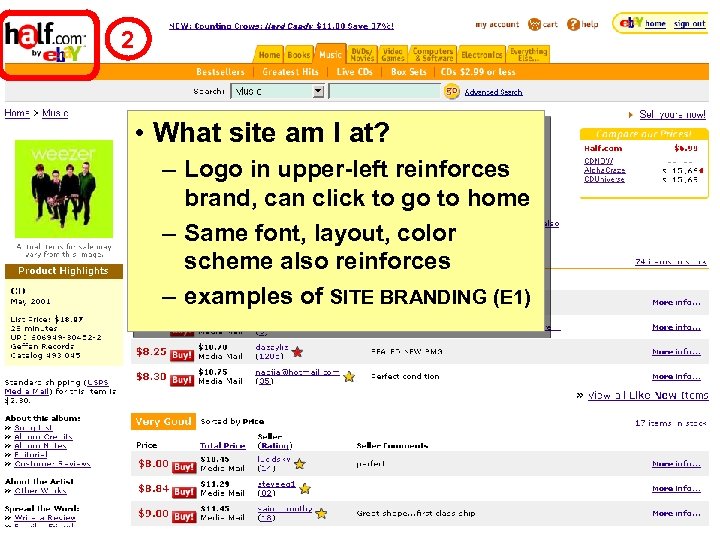This screenshot has height=540, width=720.
Task: Go to Box Sets section
Action: [x=409, y=72]
